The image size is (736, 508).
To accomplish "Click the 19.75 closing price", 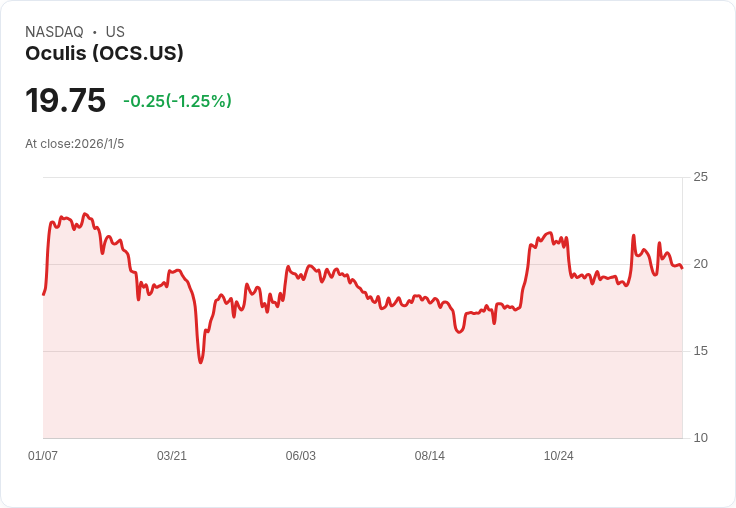I will click(65, 101).
